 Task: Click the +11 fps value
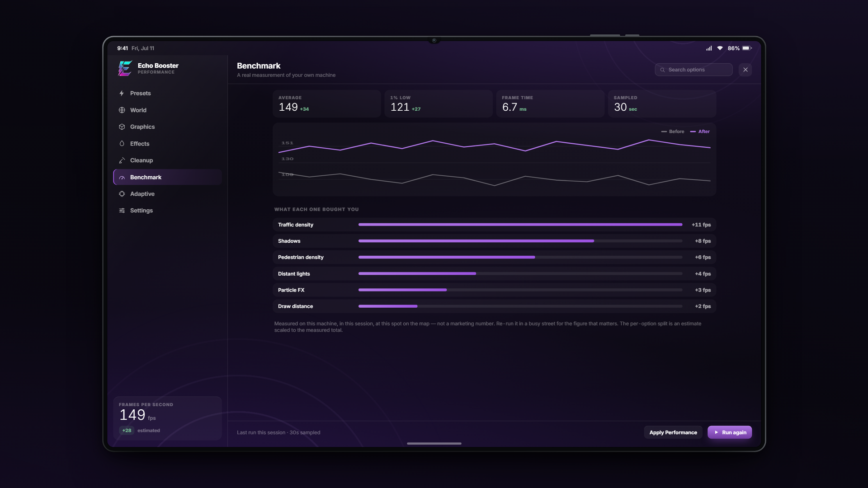coord(701,225)
